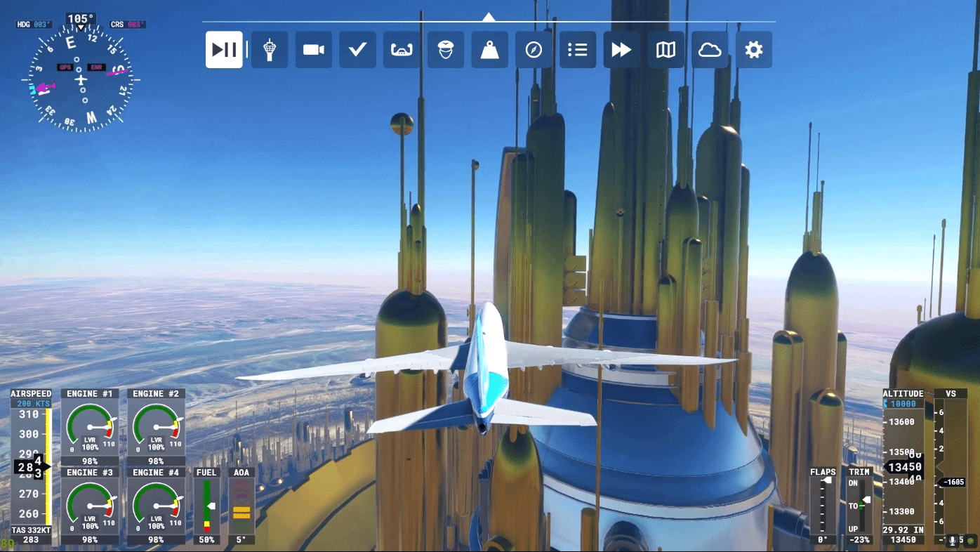
Task: Open toolbar settings gear
Action: 754,50
